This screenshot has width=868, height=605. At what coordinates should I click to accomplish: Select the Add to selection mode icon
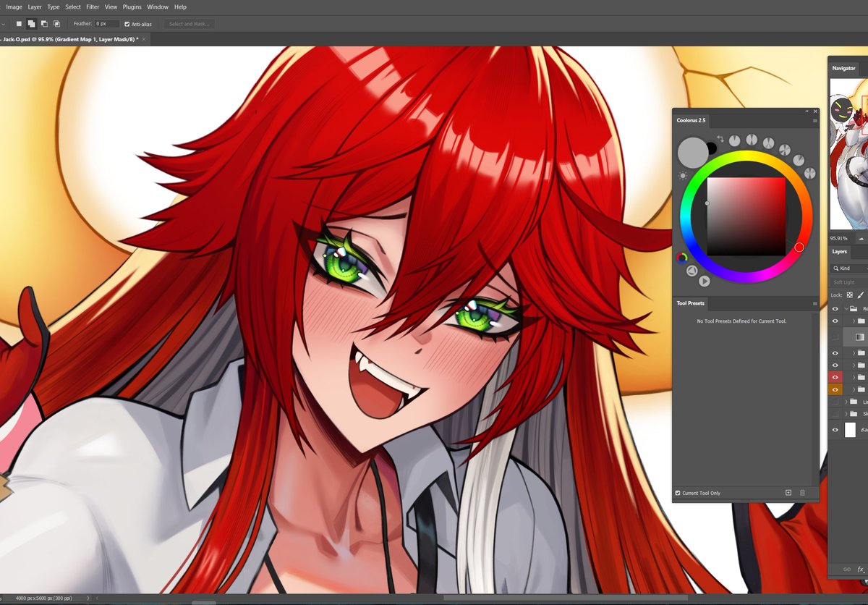click(x=32, y=24)
